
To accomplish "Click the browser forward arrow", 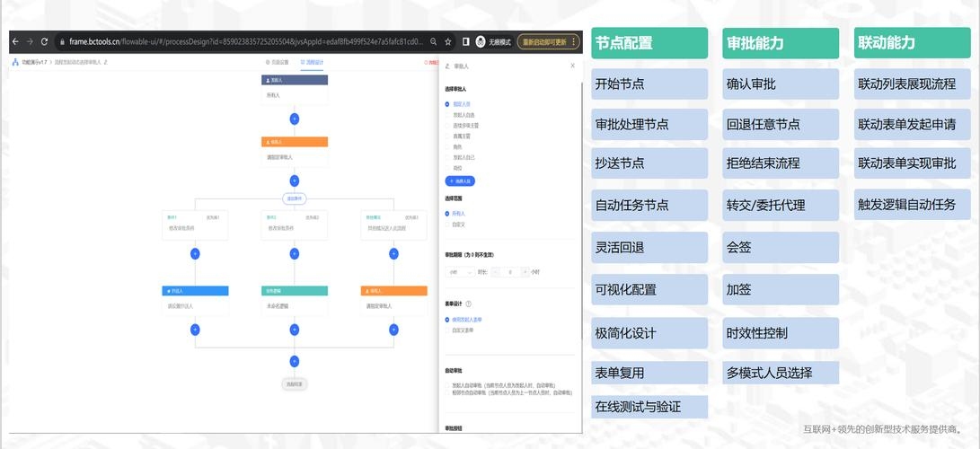I will pos(30,42).
